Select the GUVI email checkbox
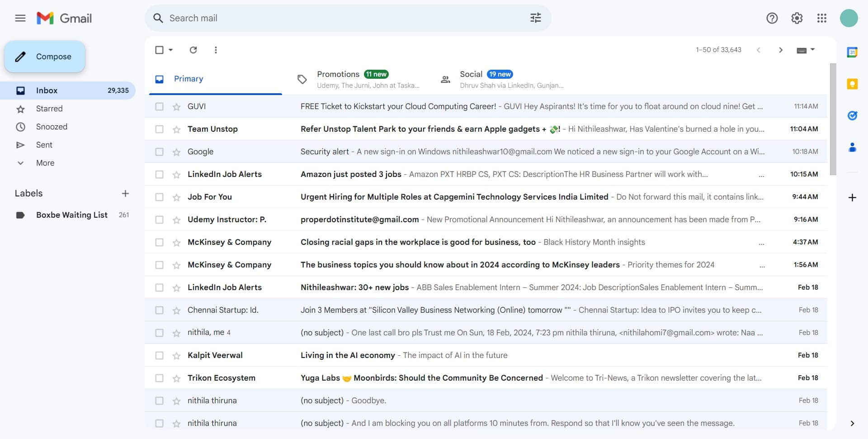The width and height of the screenshot is (868, 439). point(159,106)
